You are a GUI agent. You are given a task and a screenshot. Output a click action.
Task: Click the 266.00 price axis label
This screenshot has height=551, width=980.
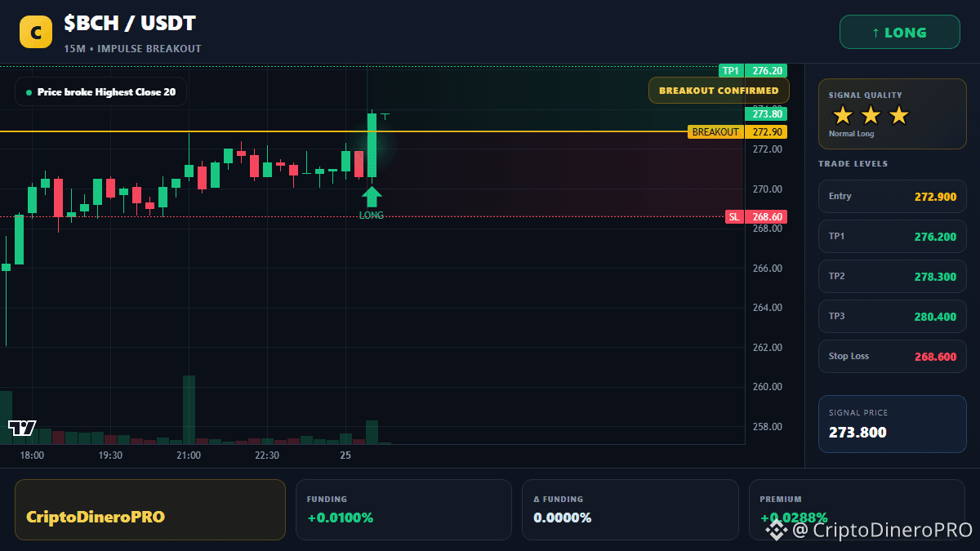pos(767,269)
